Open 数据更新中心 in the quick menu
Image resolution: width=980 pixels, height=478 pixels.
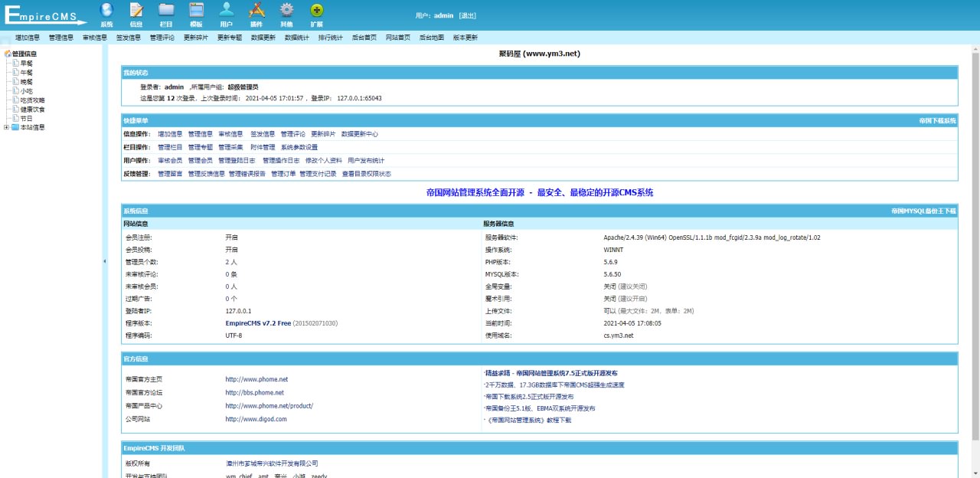[x=360, y=134]
